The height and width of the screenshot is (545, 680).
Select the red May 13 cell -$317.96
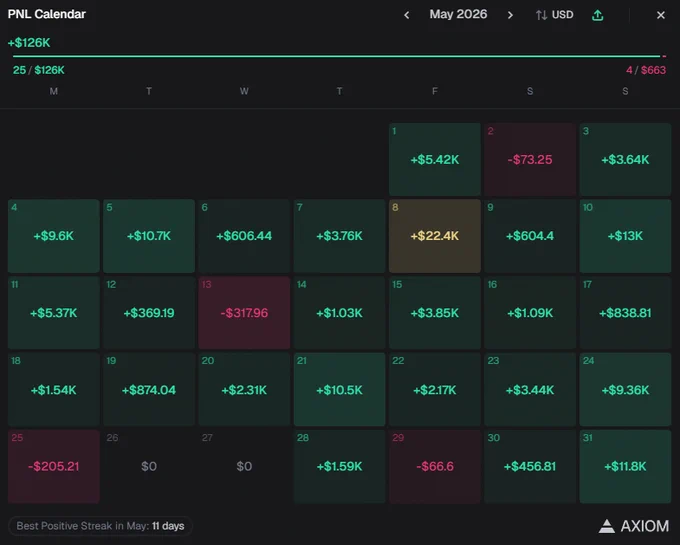[x=244, y=313]
